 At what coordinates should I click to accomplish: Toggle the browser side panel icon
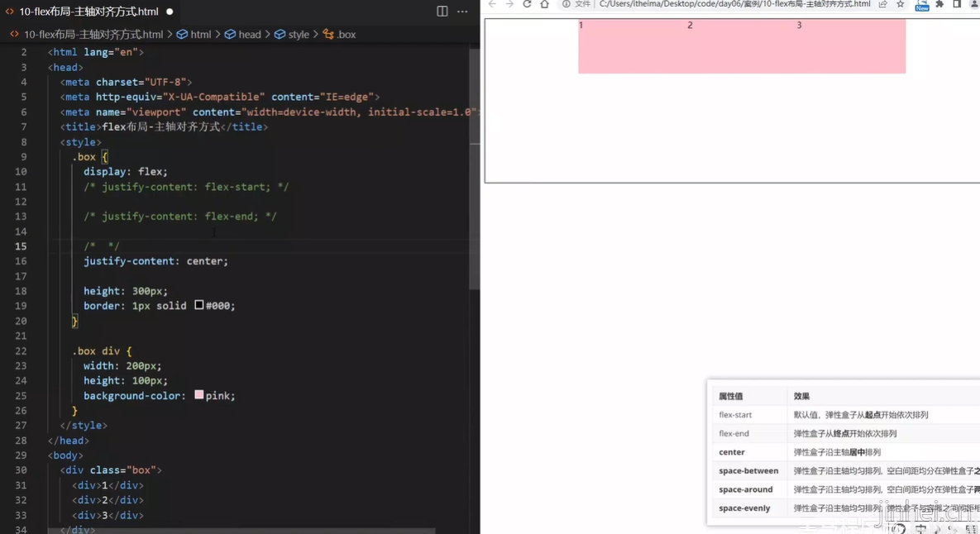[957, 4]
